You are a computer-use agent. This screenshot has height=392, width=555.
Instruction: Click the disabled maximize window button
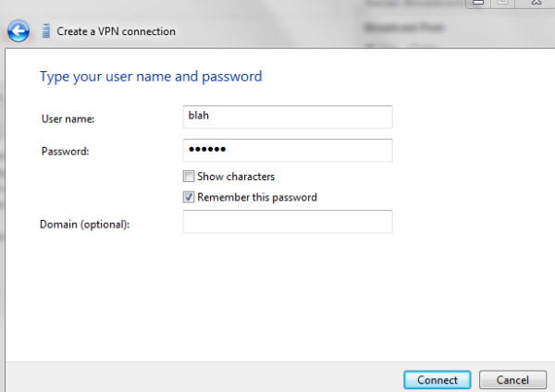(502, 3)
